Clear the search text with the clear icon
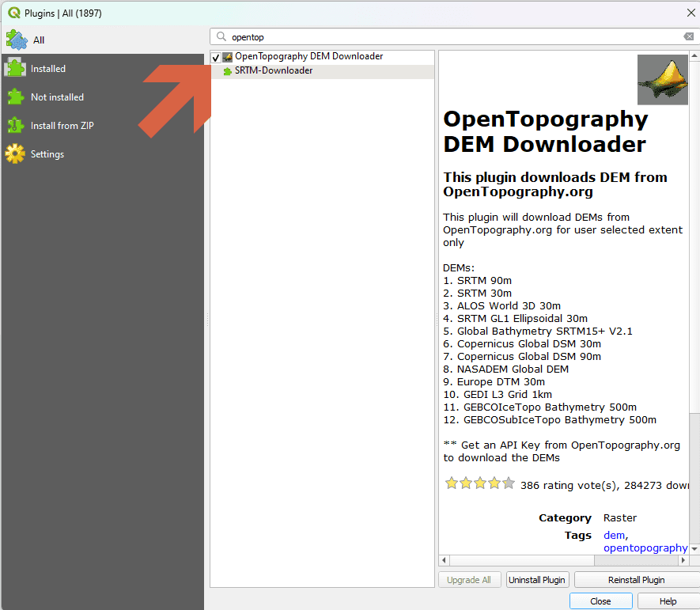 [688, 36]
